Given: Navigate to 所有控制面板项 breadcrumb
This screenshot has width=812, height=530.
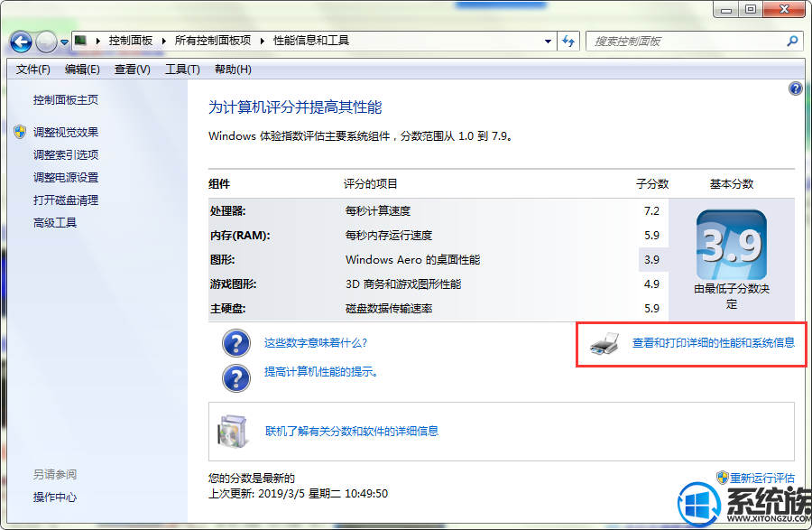Looking at the screenshot, I should (213, 41).
